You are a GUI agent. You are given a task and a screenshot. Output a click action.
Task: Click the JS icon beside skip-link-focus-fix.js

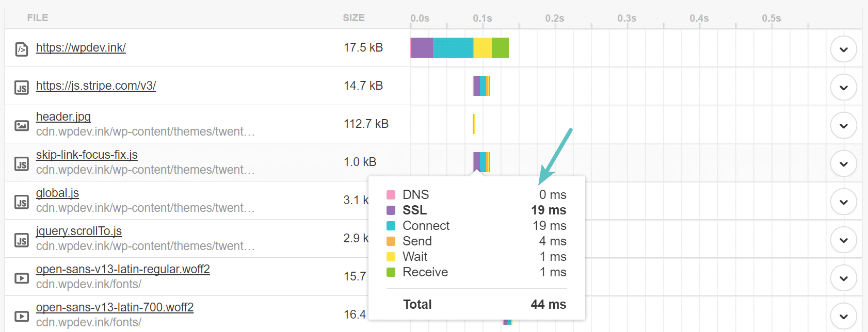pyautogui.click(x=21, y=162)
